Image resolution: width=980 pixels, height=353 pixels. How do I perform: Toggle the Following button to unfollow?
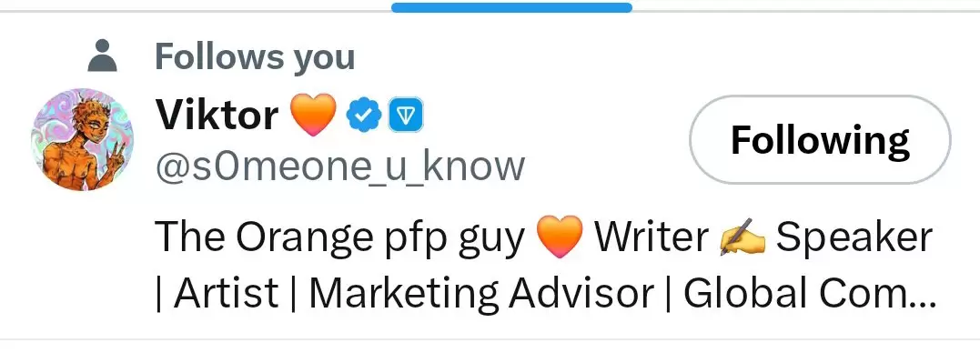[x=820, y=140]
